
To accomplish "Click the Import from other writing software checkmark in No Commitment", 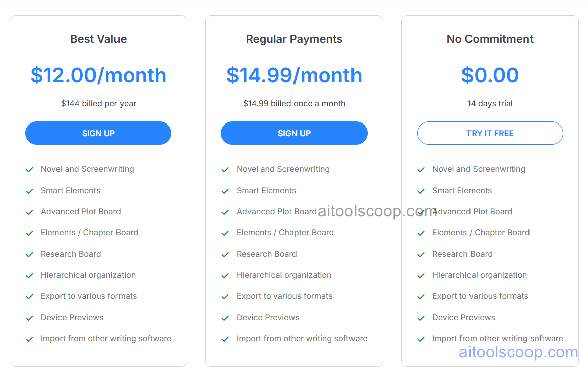I will point(421,339).
